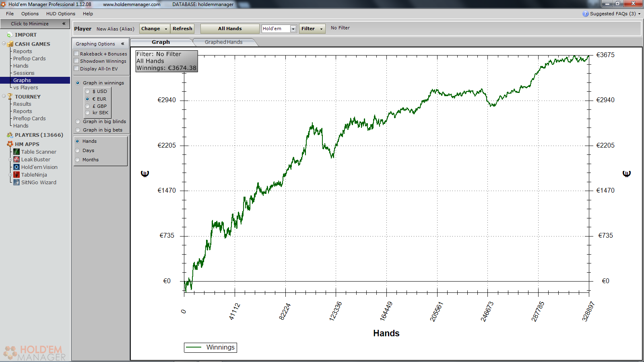This screenshot has width=644, height=362.
Task: Click the Hold'em Manager title bar icon
Action: [3, 4]
